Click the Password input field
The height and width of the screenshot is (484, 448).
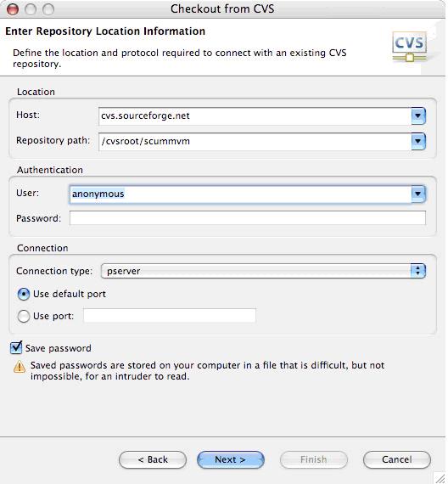[x=248, y=218]
